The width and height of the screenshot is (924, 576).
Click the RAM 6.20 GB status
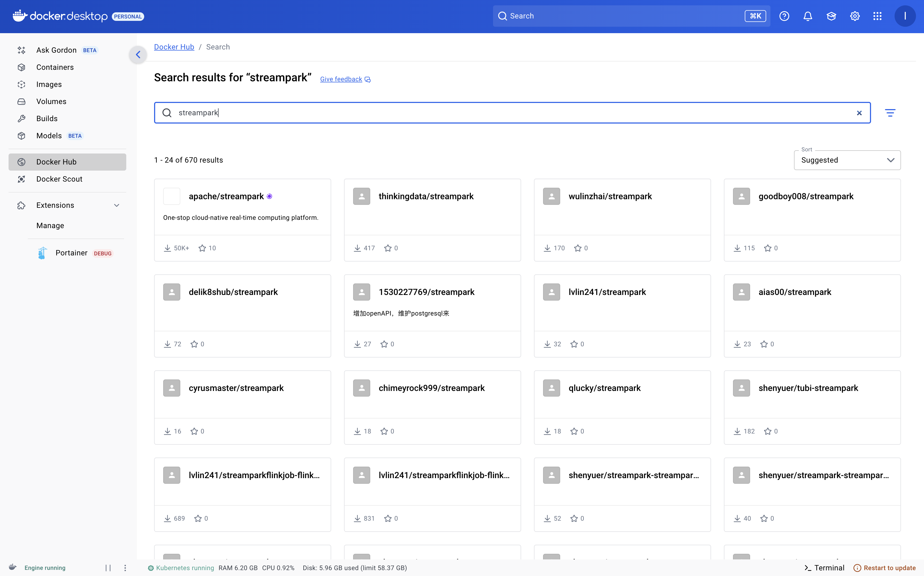238,568
